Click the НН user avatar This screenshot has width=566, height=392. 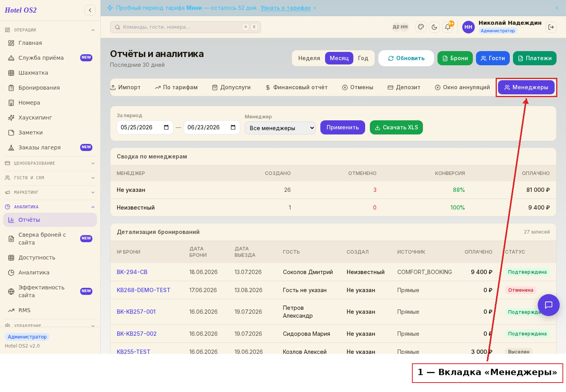click(468, 27)
